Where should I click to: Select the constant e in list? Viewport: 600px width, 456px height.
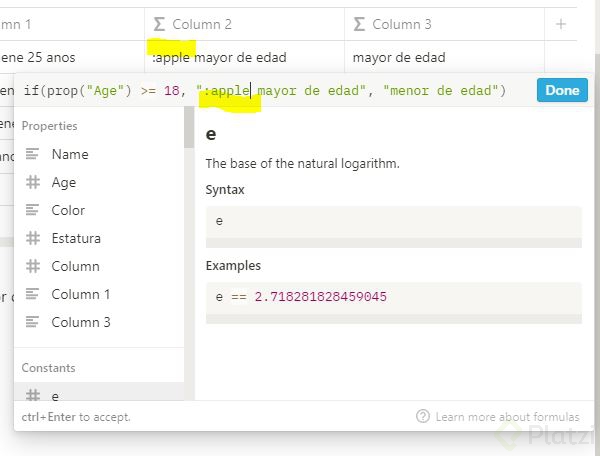[99, 392]
